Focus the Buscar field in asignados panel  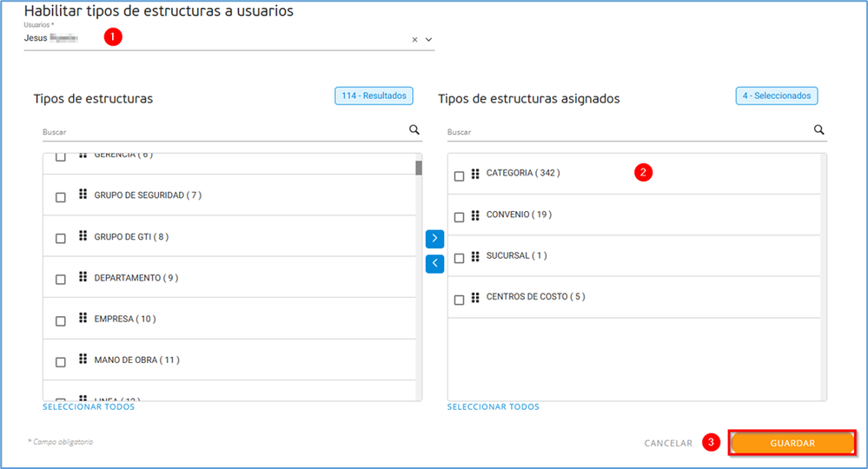tap(626, 132)
